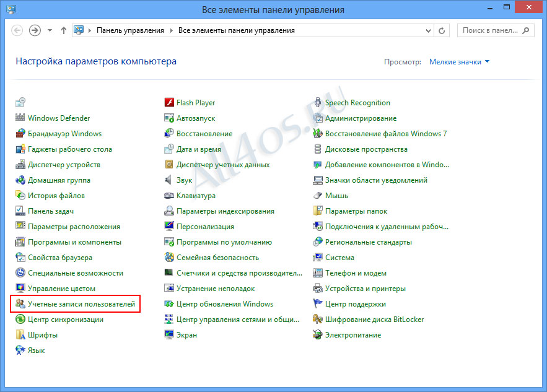
Task: Open Панель задач link
Action: (51, 211)
